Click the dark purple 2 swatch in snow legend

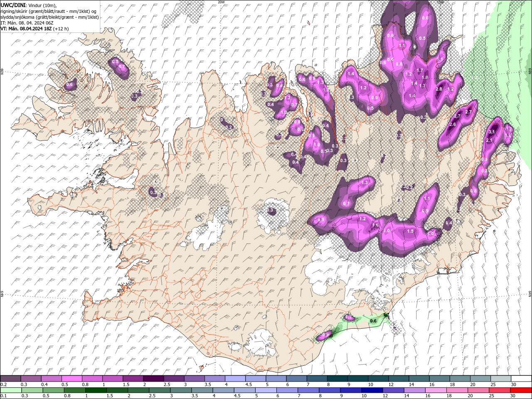click(x=153, y=379)
